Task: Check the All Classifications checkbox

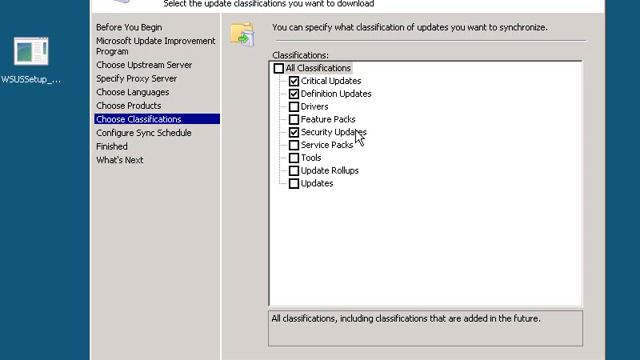Action: pyautogui.click(x=279, y=68)
